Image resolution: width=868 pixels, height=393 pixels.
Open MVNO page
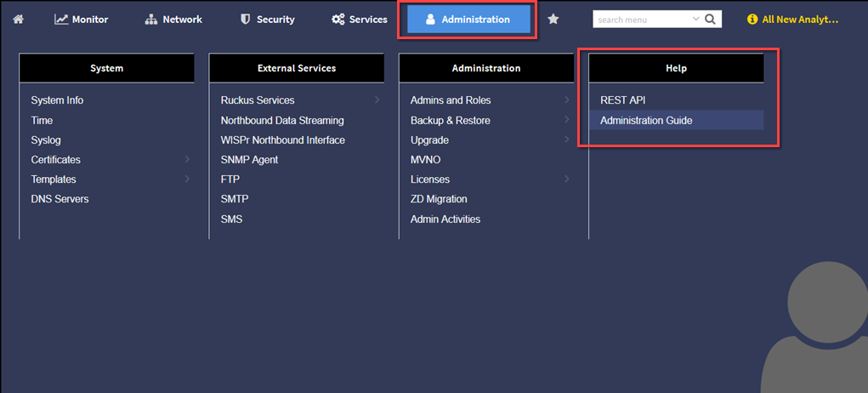[x=426, y=159]
